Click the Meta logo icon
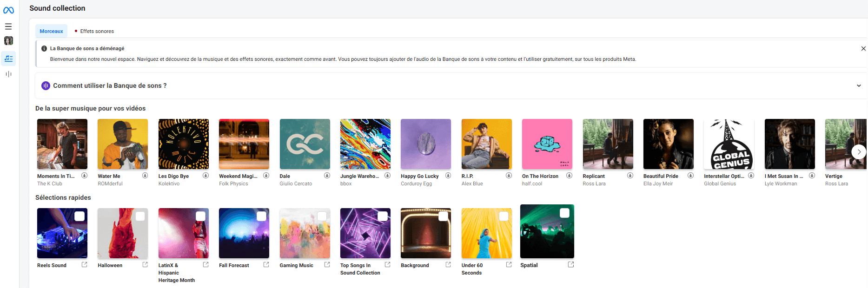 8,10
